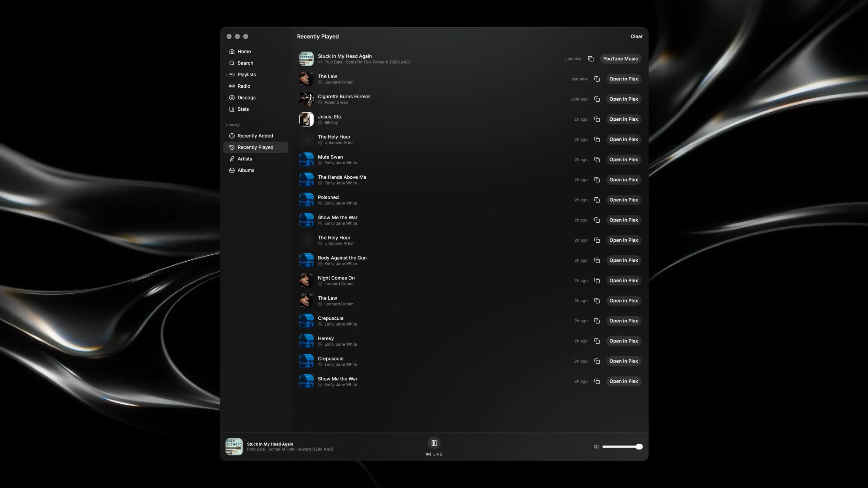
Task: Click the 1h ago timestamp
Action: (x=581, y=119)
